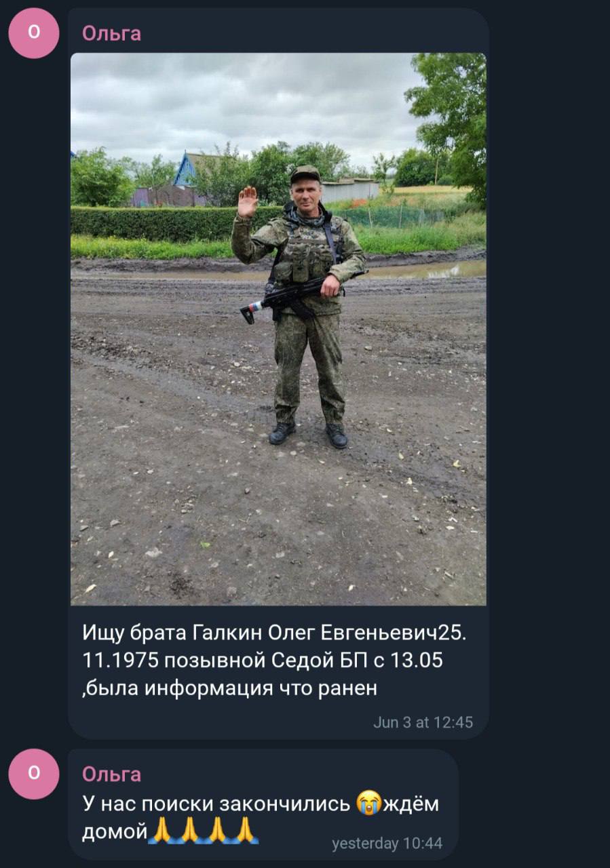The width and height of the screenshot is (610, 868).
Task: Click the "yesterday 10:44" timestamp
Action: (387, 844)
